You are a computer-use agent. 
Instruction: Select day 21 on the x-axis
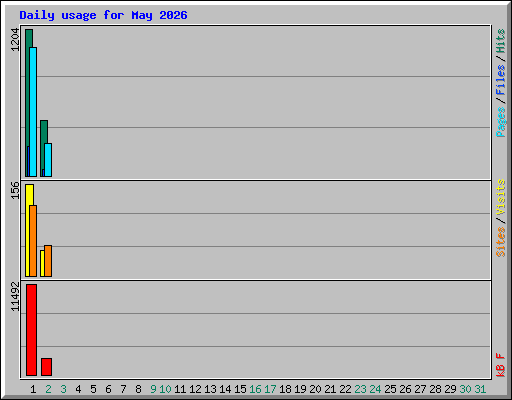(330, 389)
